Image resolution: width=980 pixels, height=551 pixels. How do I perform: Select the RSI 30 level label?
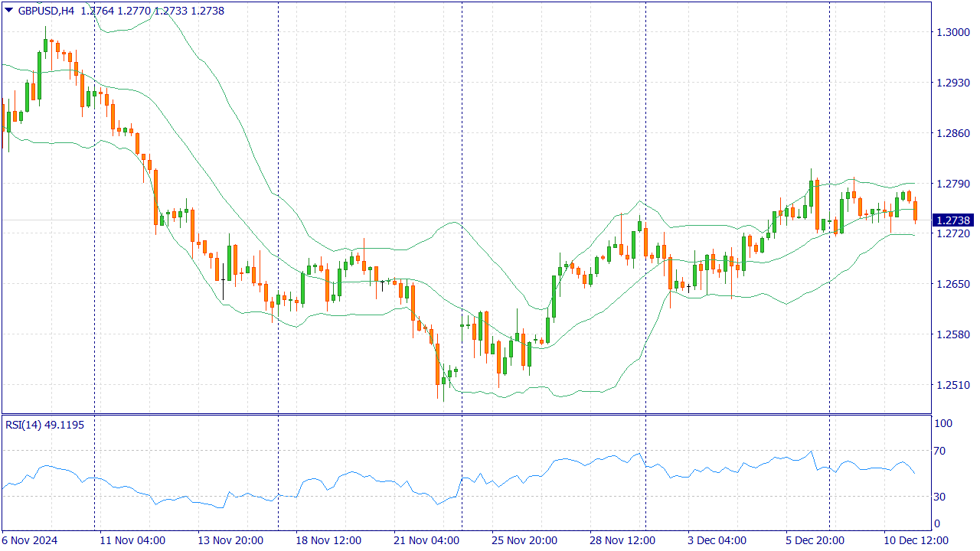coord(942,497)
